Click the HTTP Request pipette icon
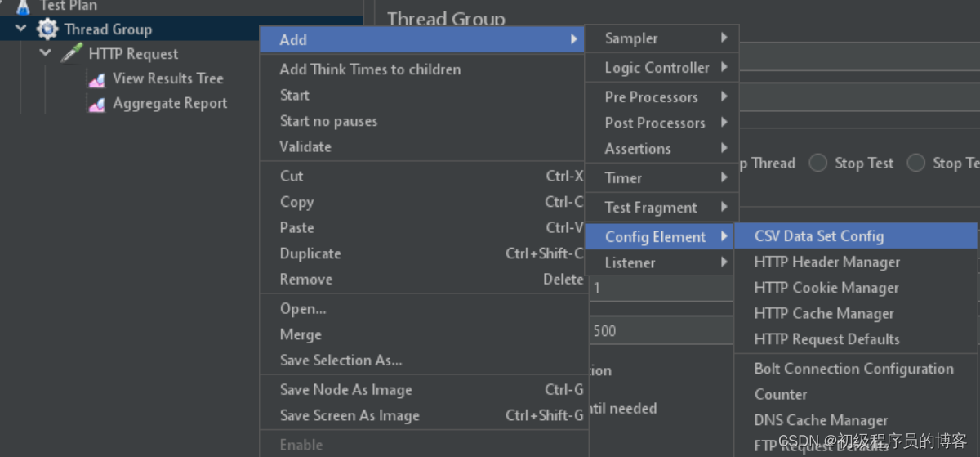The width and height of the screenshot is (980, 457). [72, 54]
